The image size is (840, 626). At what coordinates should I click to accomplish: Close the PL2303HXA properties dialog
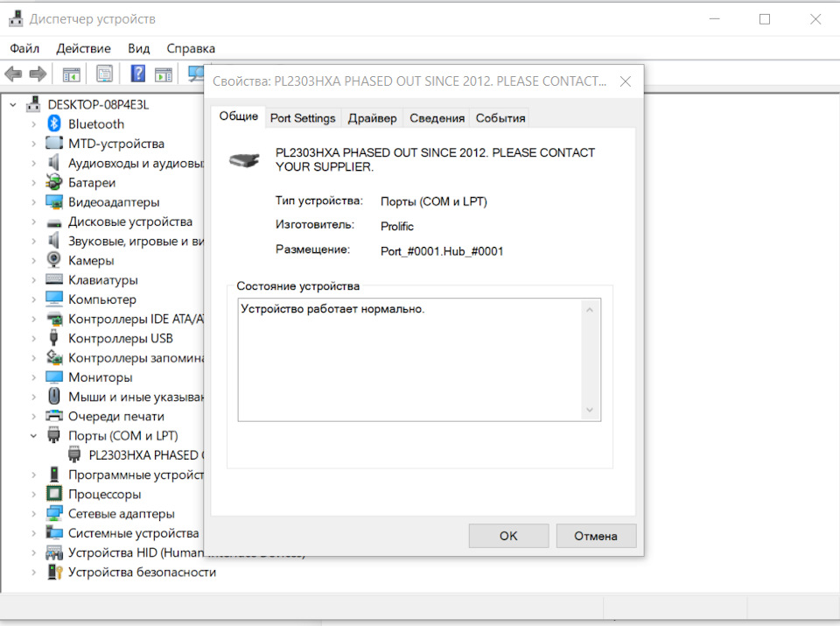625,81
